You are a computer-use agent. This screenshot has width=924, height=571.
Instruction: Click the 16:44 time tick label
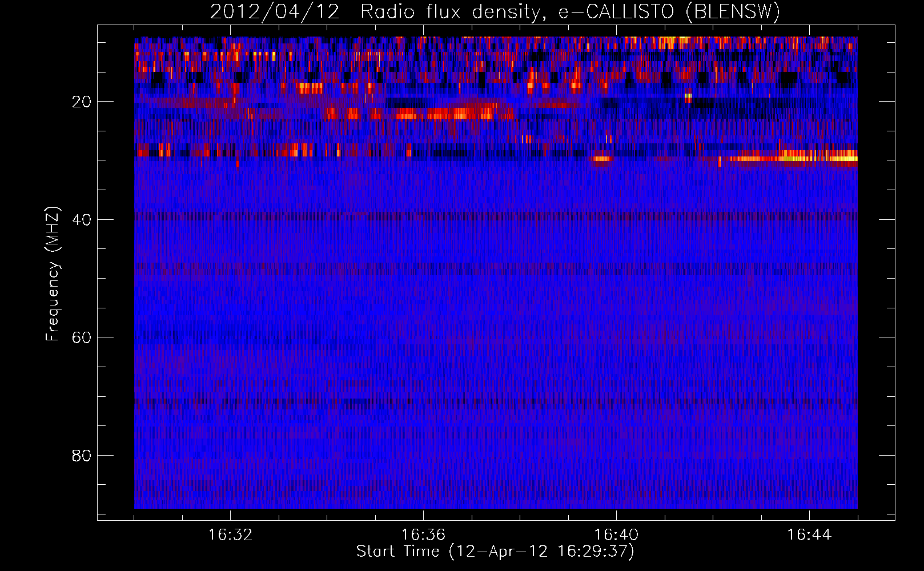809,535
